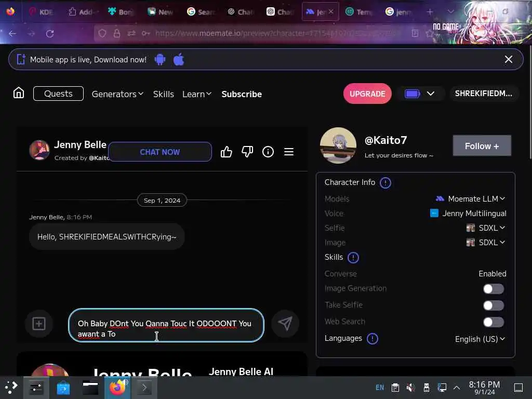The width and height of the screenshot is (532, 399).
Task: Click the Skills help icon in sidebar
Action: pos(353,258)
